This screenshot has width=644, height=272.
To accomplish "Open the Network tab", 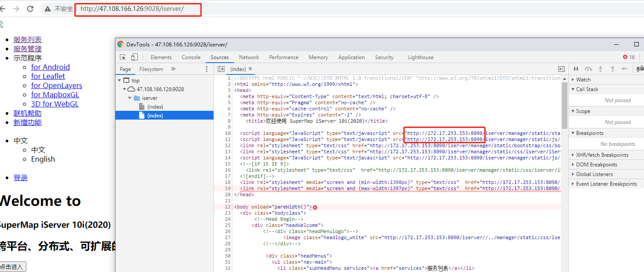I will [x=249, y=57].
